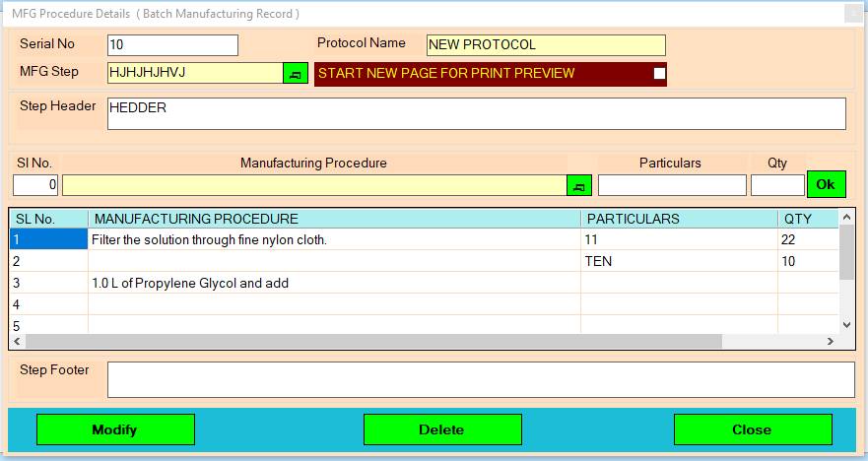The height and width of the screenshot is (461, 868).
Task: Enable Start New Page for Print Preview checkbox
Action: pyautogui.click(x=659, y=74)
